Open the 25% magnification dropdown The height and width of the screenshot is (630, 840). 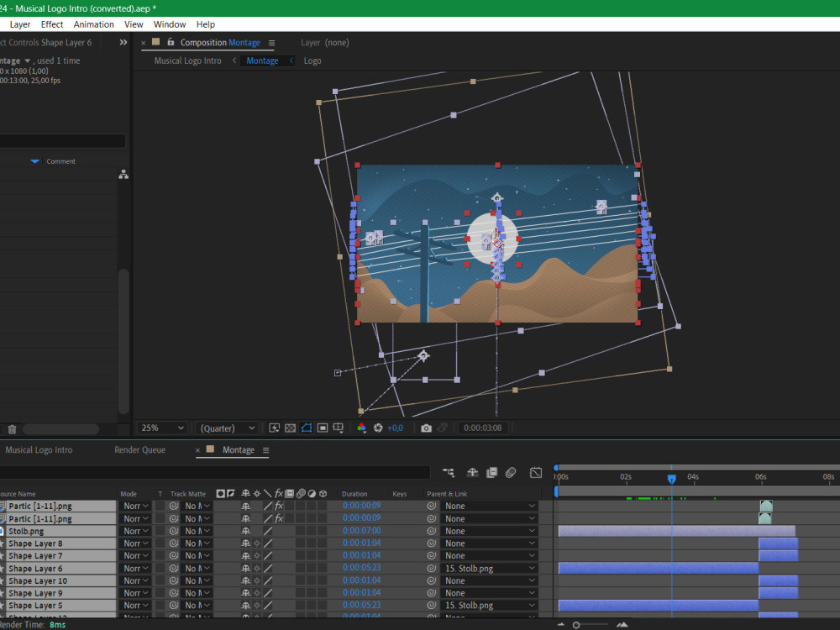(162, 428)
